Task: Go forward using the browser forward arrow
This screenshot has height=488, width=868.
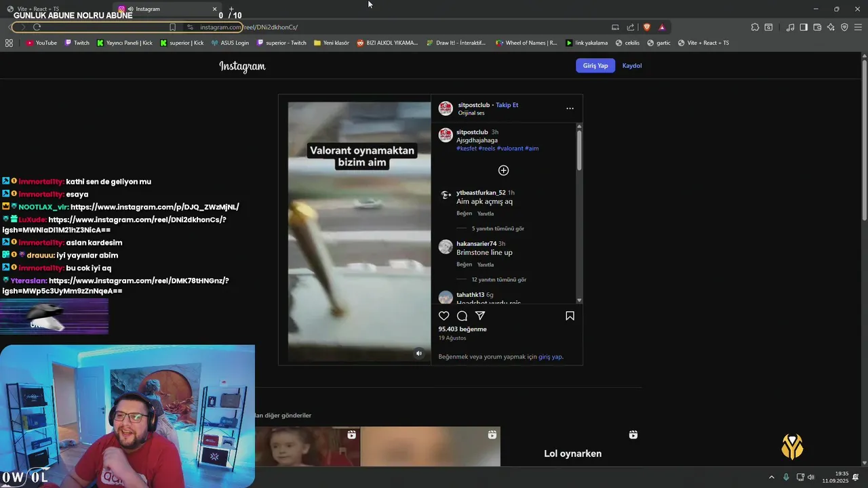Action: 22,27
